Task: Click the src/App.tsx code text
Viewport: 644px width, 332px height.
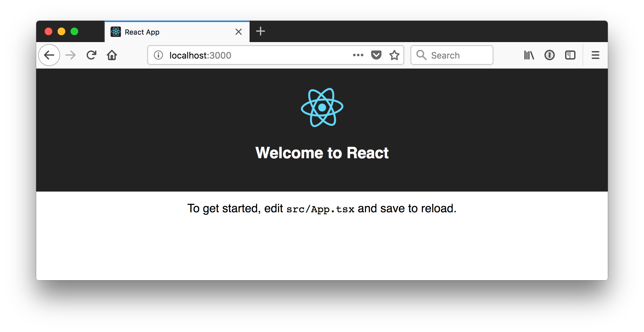Action: coord(320,209)
